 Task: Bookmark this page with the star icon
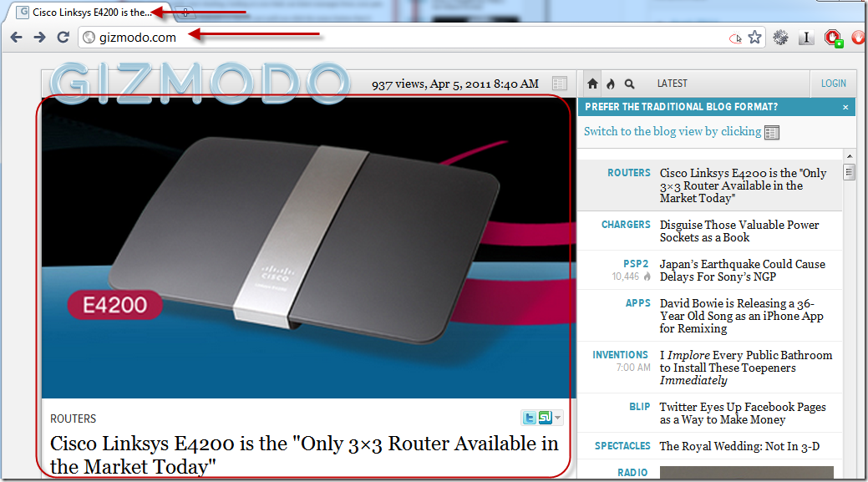(754, 37)
